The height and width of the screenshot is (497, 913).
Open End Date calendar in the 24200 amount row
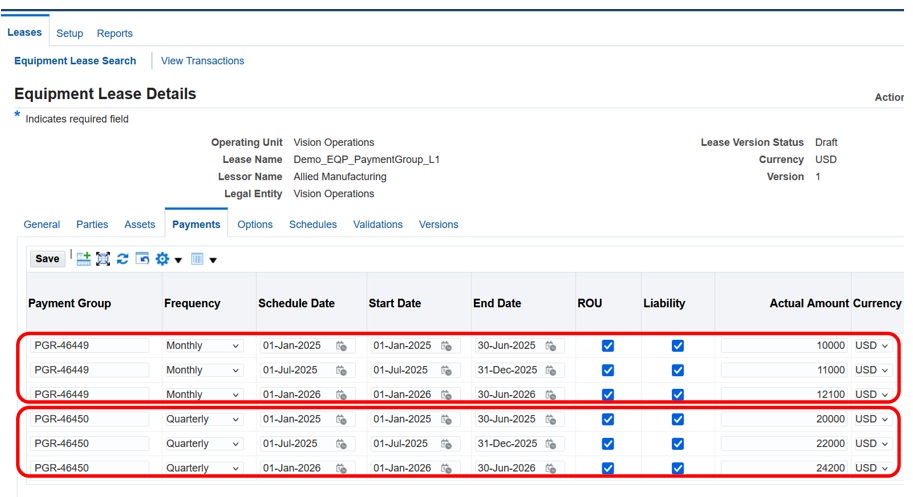(551, 468)
